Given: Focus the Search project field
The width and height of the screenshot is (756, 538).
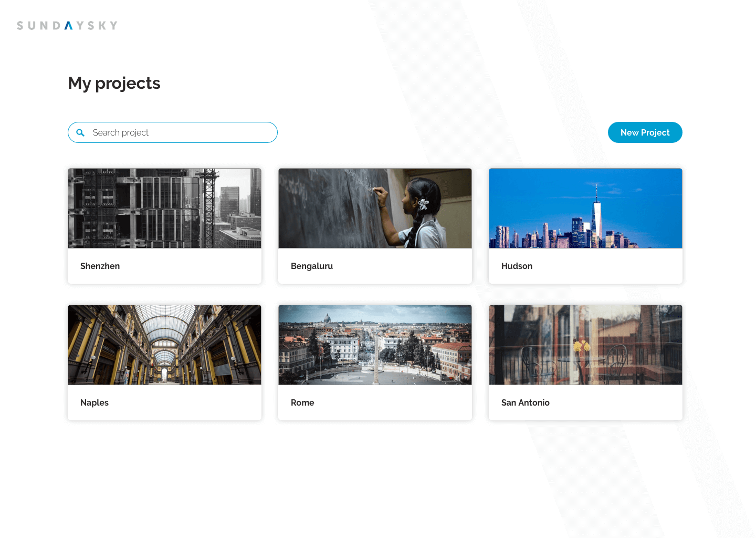Looking at the screenshot, I should [x=173, y=132].
